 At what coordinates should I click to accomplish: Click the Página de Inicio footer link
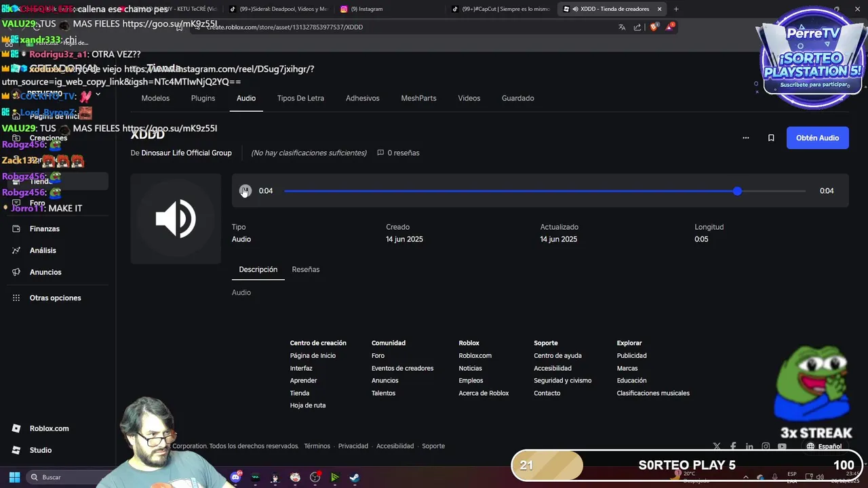pos(313,356)
